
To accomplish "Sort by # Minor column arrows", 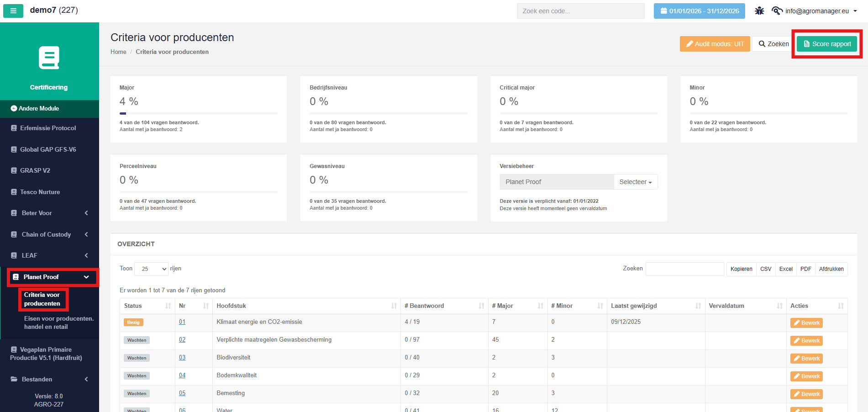I will tap(600, 306).
